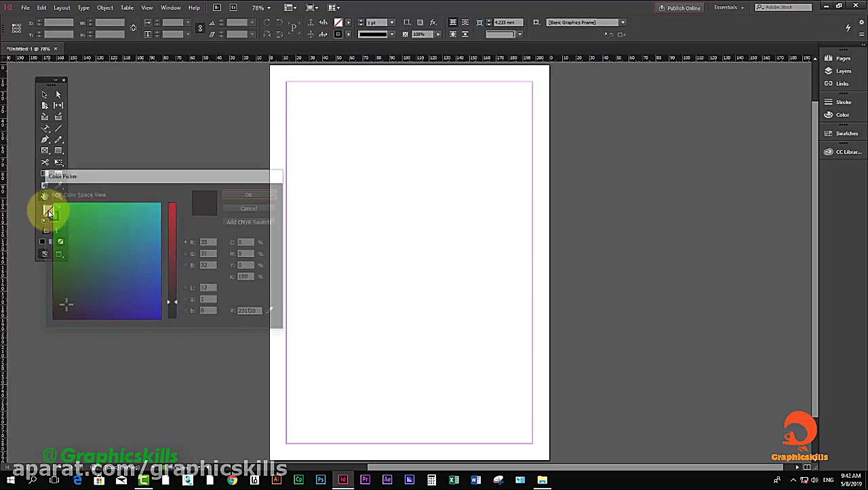Open the Object menu

click(104, 7)
